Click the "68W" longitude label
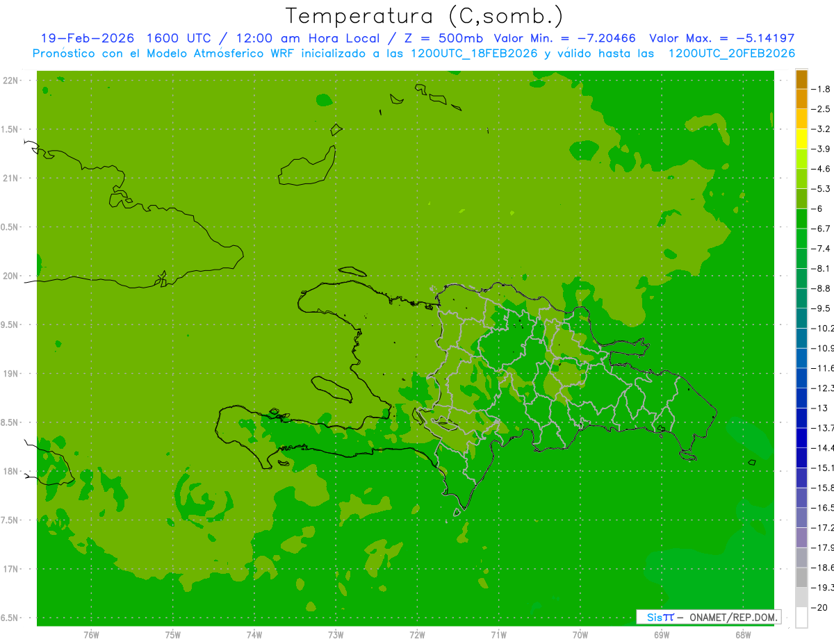Image resolution: width=834 pixels, height=644 pixels. point(743,635)
